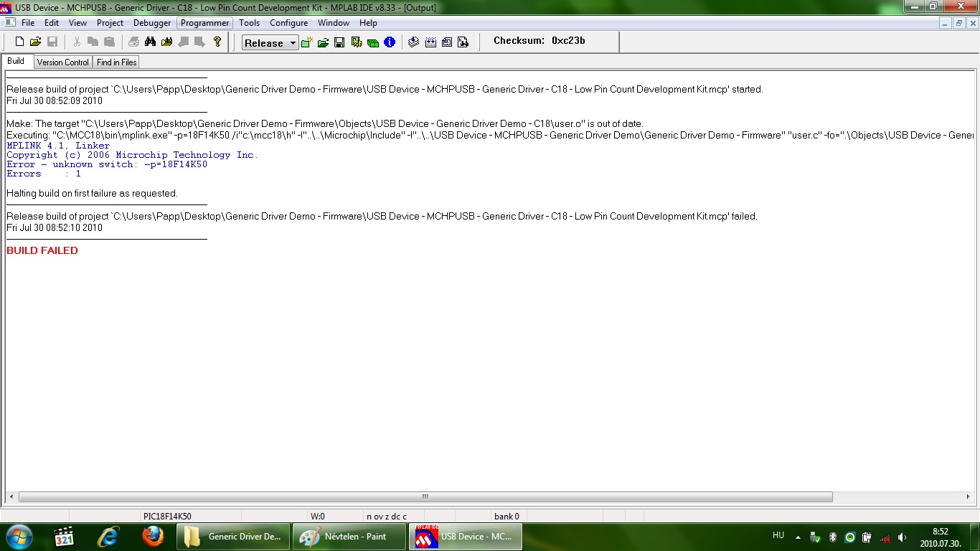Click the 'Error - unknown switch: -p=18F14K50' line
Viewport: 980px width, 551px height.
point(107,164)
